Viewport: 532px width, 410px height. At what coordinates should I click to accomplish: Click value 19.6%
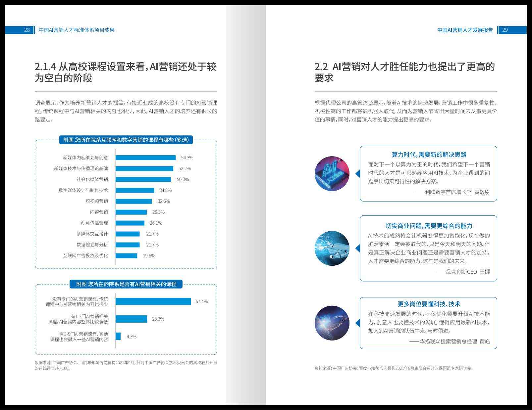tap(149, 256)
